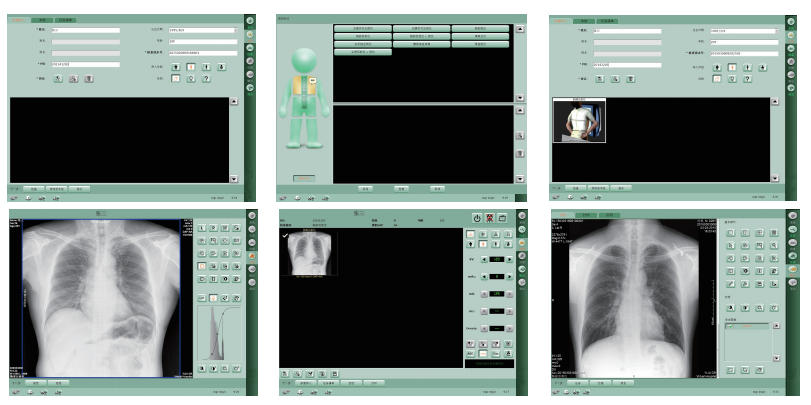Click highlighted orange sidebar icon in viewer panel
Viewport: 811px width, 405px height.
tap(793, 269)
